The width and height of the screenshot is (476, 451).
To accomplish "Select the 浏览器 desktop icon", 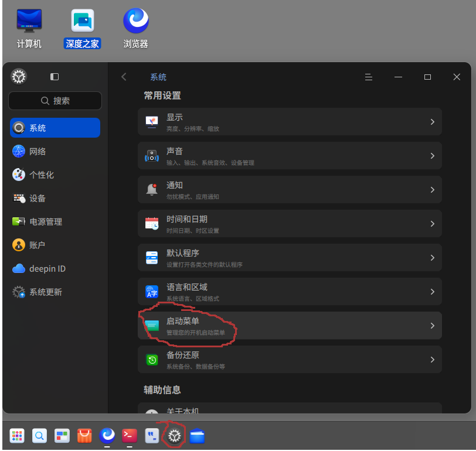I will click(135, 29).
